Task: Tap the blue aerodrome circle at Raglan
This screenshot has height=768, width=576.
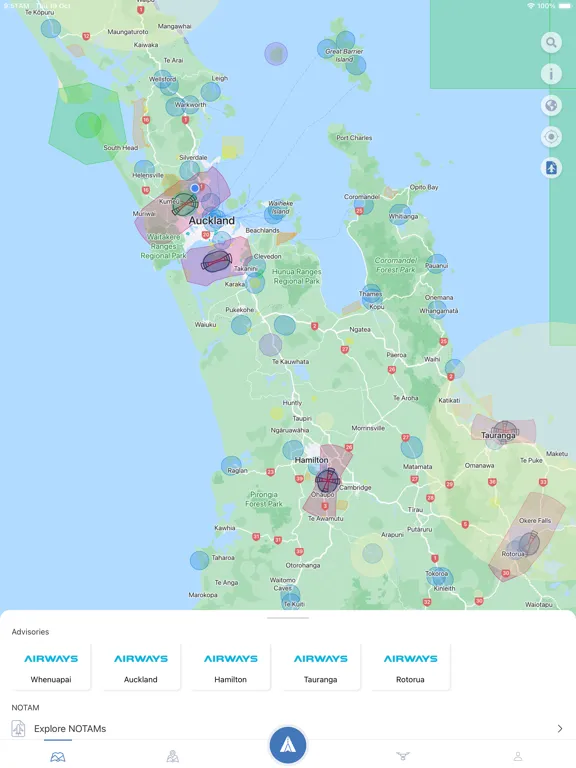Action: [231, 466]
